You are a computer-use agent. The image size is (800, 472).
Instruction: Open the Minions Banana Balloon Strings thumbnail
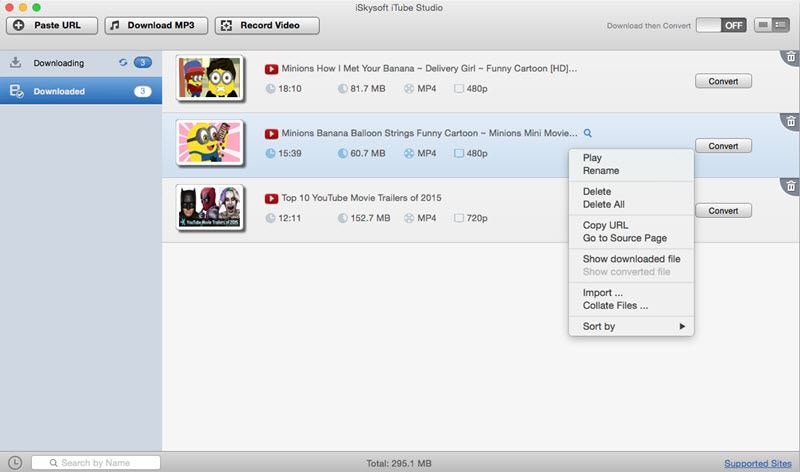(x=210, y=143)
